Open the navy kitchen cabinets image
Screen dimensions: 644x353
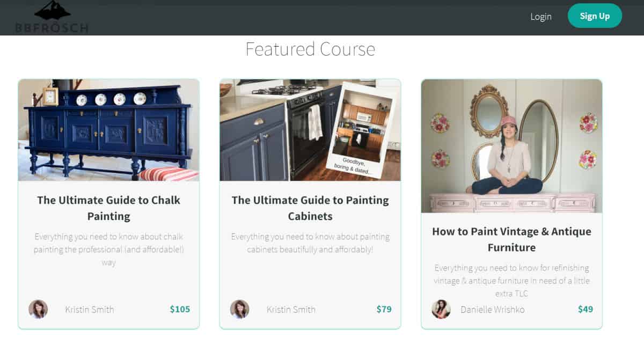coord(310,130)
